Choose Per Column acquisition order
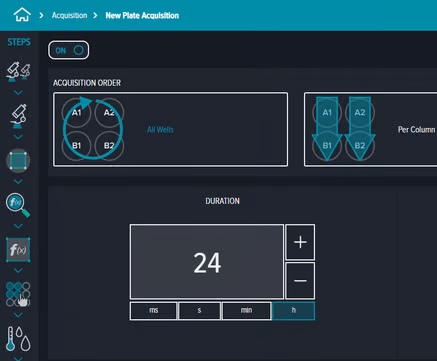Screen dimensions: 437x361 tap(371, 129)
